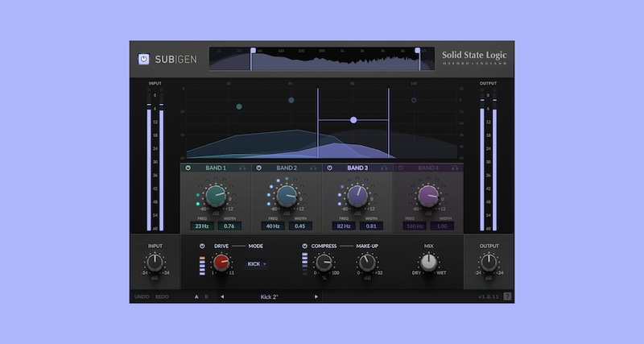
Task: Select the BAND 1 header tab
Action: click(x=216, y=168)
